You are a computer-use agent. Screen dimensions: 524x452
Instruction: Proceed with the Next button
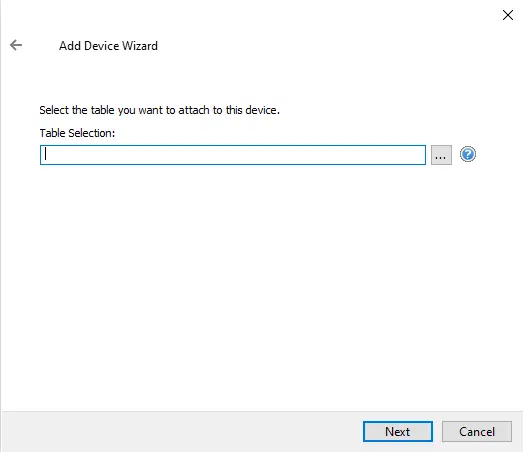click(x=398, y=432)
